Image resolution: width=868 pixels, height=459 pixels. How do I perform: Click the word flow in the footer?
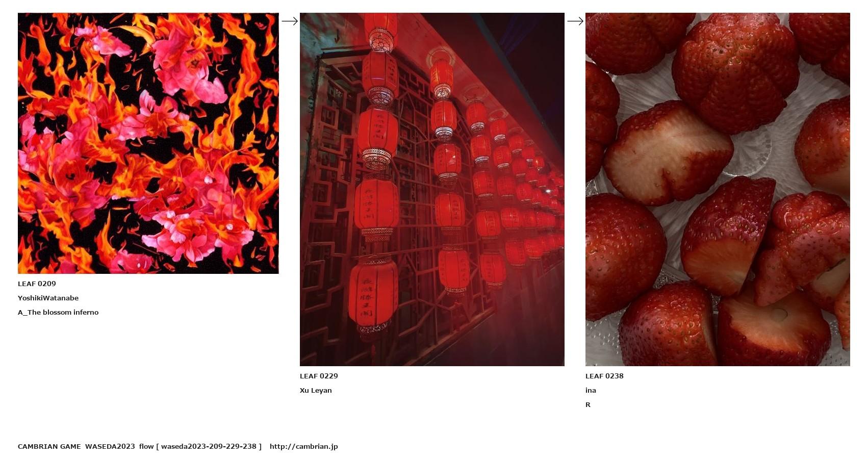point(146,446)
